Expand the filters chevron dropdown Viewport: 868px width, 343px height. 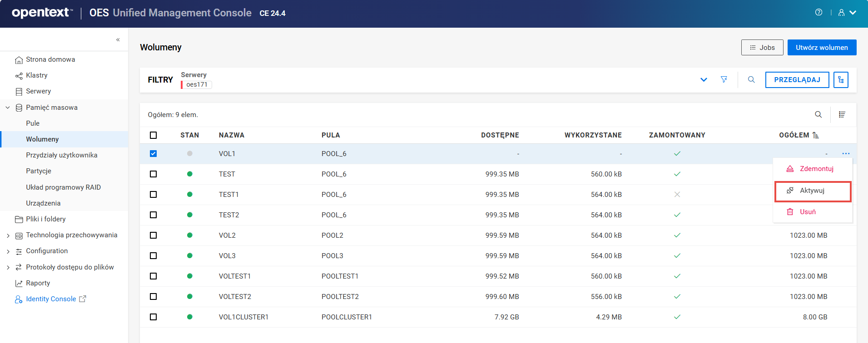[704, 80]
